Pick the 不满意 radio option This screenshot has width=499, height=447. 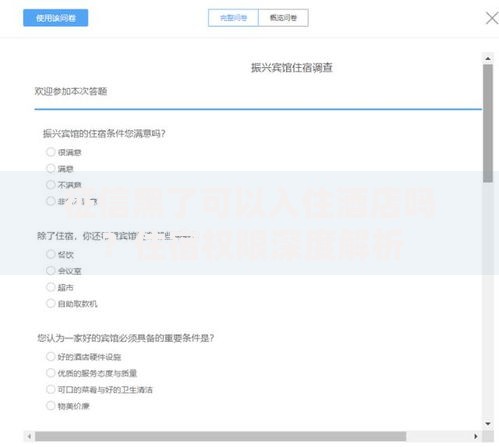(x=51, y=185)
